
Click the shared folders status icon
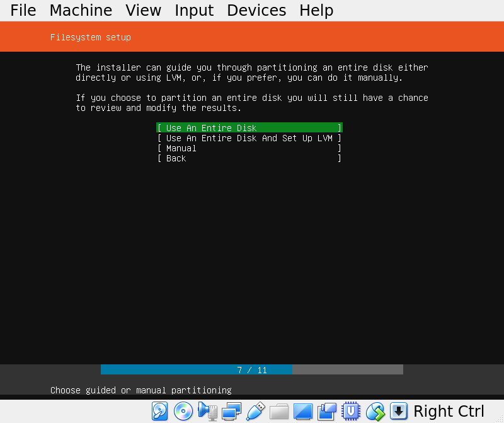[279, 411]
